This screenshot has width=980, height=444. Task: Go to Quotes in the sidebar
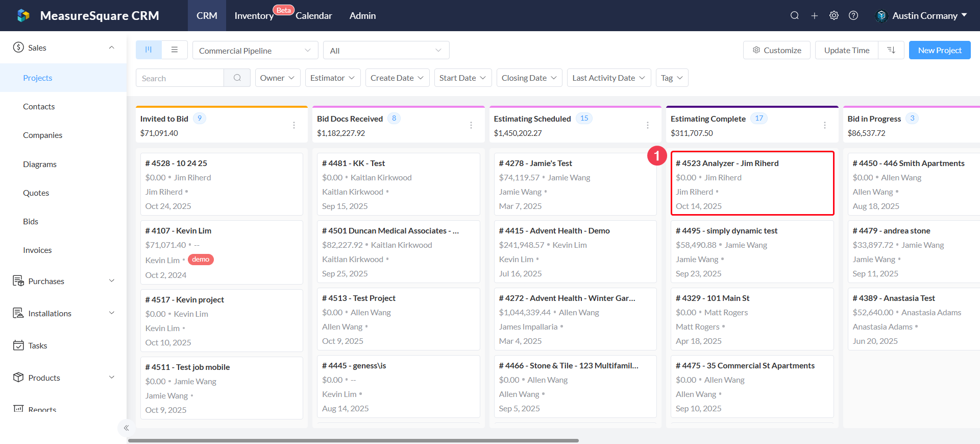(x=63, y=193)
